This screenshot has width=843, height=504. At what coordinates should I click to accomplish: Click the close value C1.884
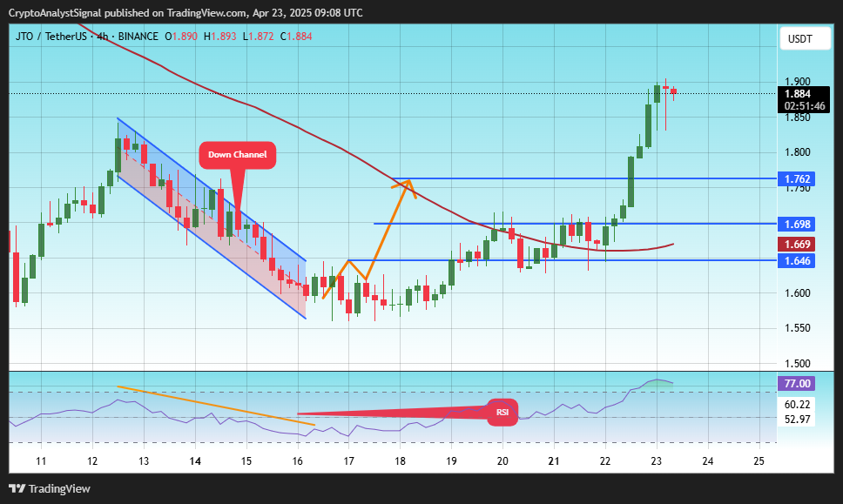click(296, 37)
